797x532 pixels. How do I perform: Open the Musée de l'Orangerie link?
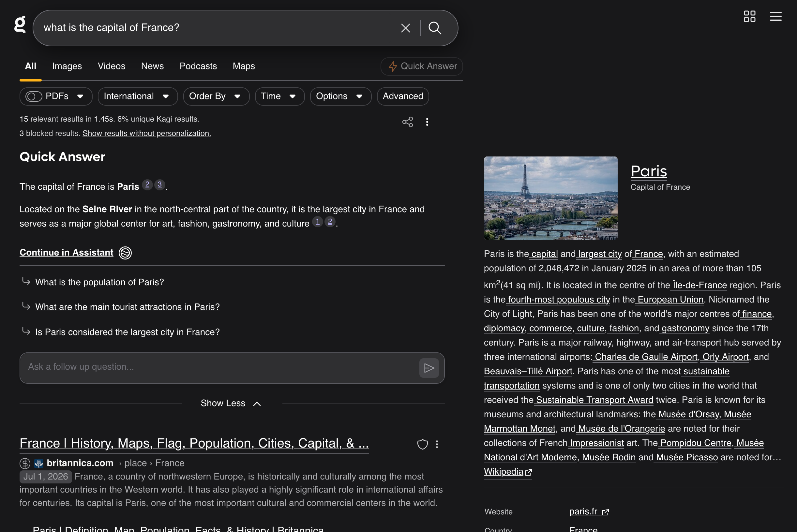coord(621,429)
